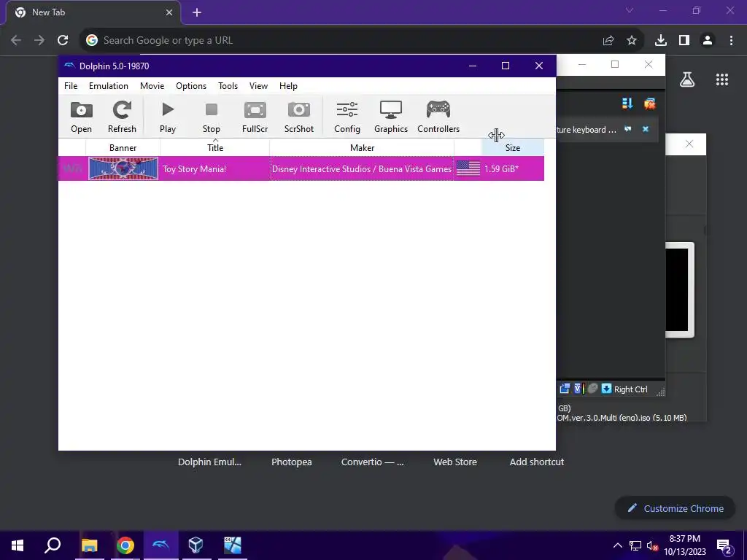Open the Dolphin Emul... shortcut tile

(x=209, y=462)
